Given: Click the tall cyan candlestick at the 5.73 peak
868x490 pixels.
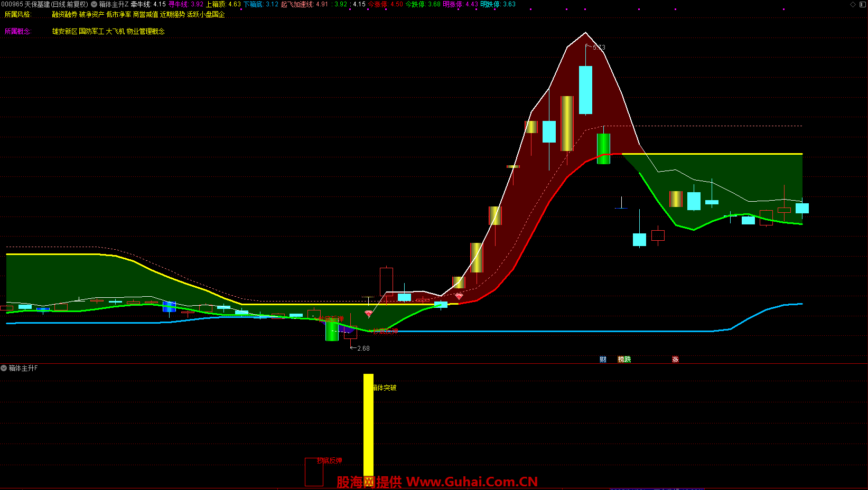Looking at the screenshot, I should click(x=585, y=90).
